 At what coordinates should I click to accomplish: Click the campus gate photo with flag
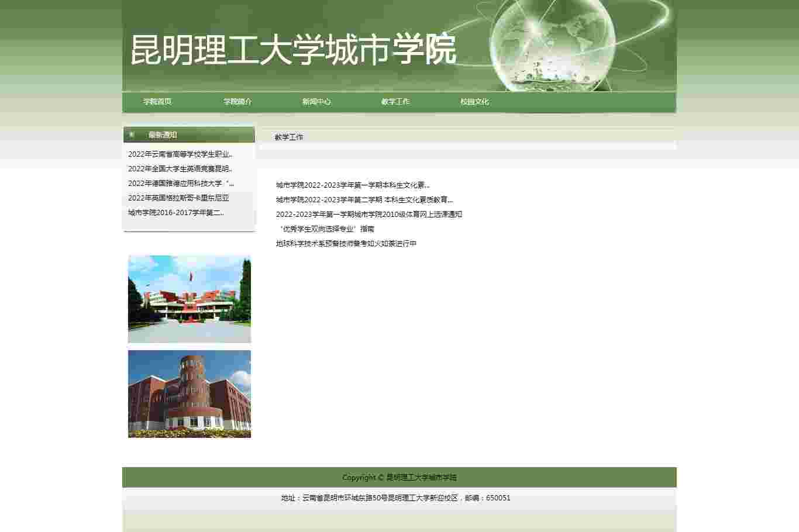coord(190,299)
